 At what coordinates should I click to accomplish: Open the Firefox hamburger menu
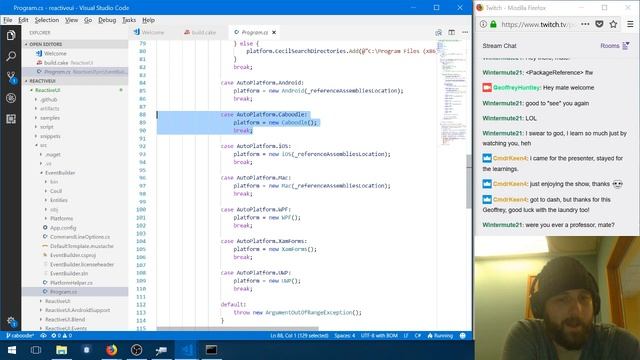(630, 24)
